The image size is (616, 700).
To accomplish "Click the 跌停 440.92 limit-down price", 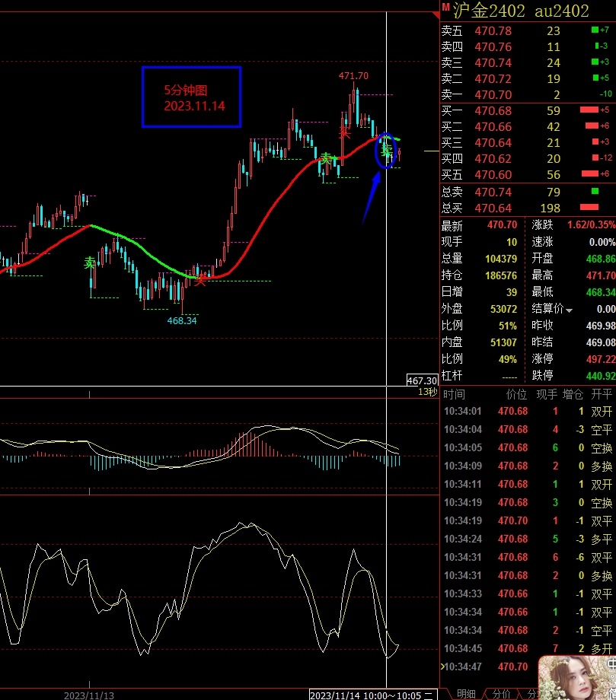I will (601, 376).
